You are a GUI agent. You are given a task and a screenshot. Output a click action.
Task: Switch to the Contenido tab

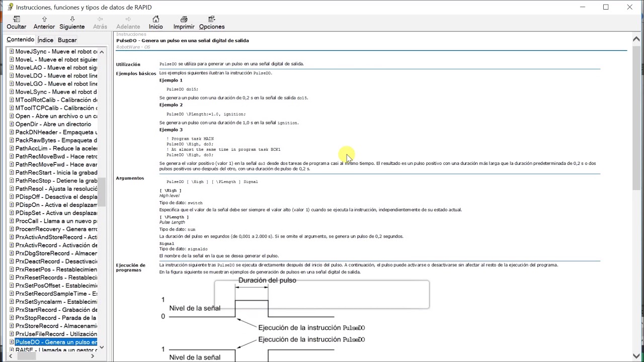[x=20, y=40]
